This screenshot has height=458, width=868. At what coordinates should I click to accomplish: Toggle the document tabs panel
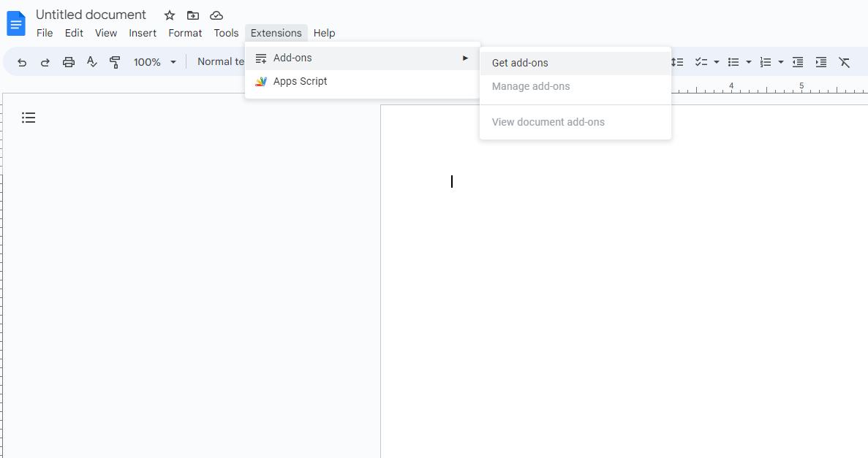[x=29, y=117]
